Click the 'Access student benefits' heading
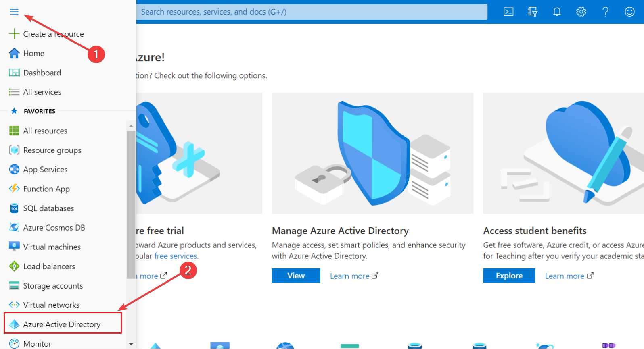The image size is (644, 349). click(x=535, y=231)
